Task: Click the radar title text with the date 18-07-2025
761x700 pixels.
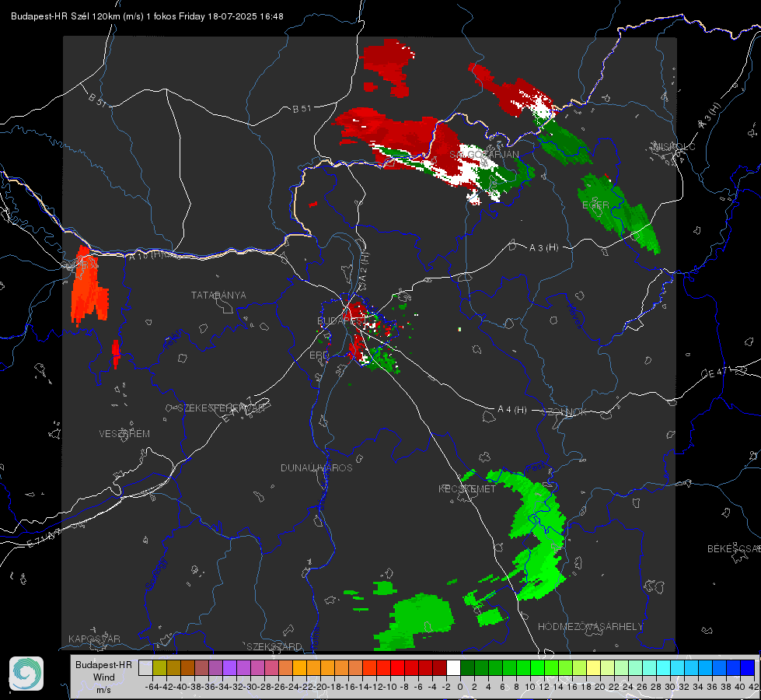Action: [147, 16]
